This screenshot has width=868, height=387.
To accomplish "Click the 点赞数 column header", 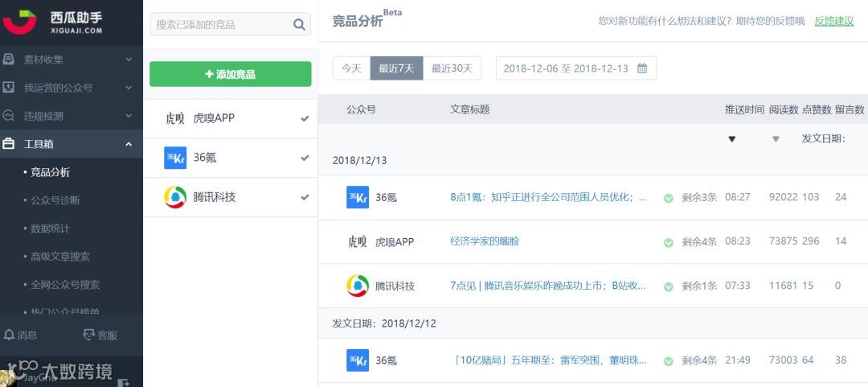I will [x=817, y=109].
